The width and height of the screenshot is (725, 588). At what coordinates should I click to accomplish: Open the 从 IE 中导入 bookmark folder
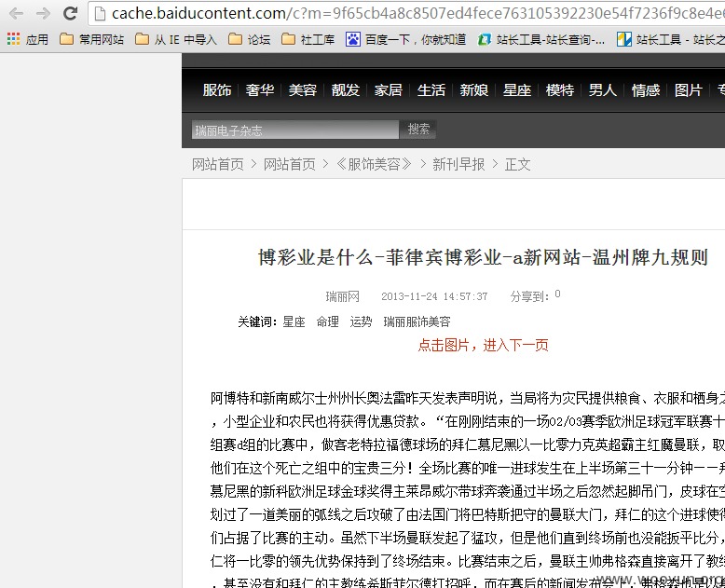click(x=176, y=40)
